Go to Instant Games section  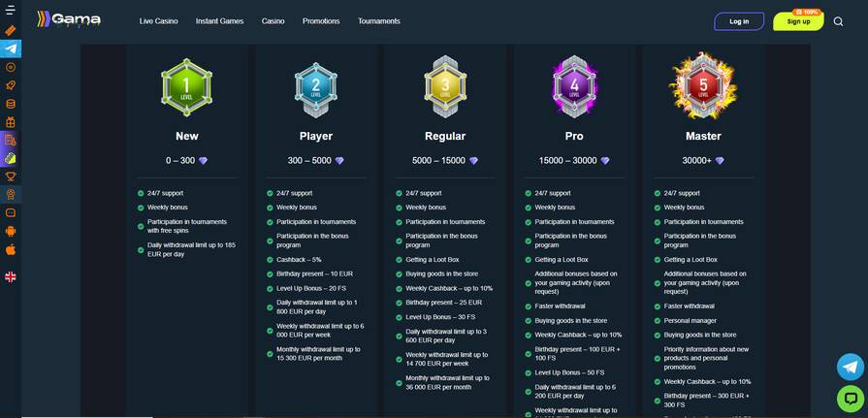click(219, 21)
